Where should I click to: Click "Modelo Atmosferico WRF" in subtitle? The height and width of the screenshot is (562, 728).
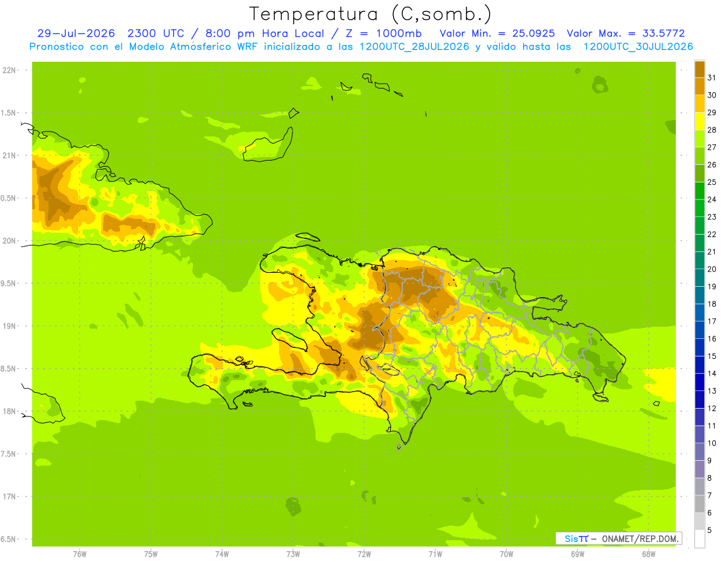(192, 47)
